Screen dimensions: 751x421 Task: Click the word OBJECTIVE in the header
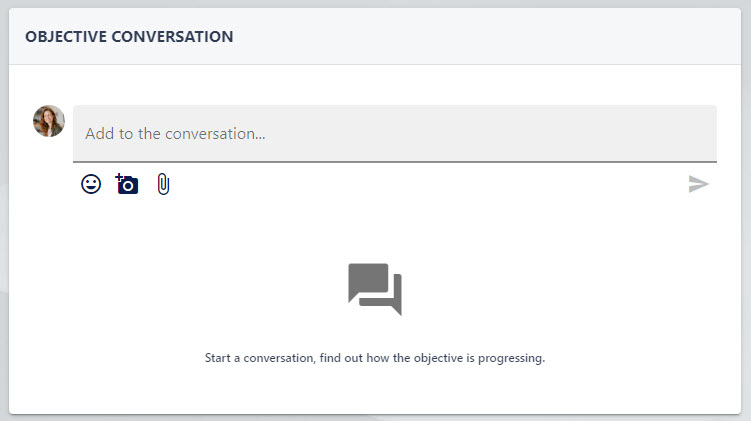point(66,36)
